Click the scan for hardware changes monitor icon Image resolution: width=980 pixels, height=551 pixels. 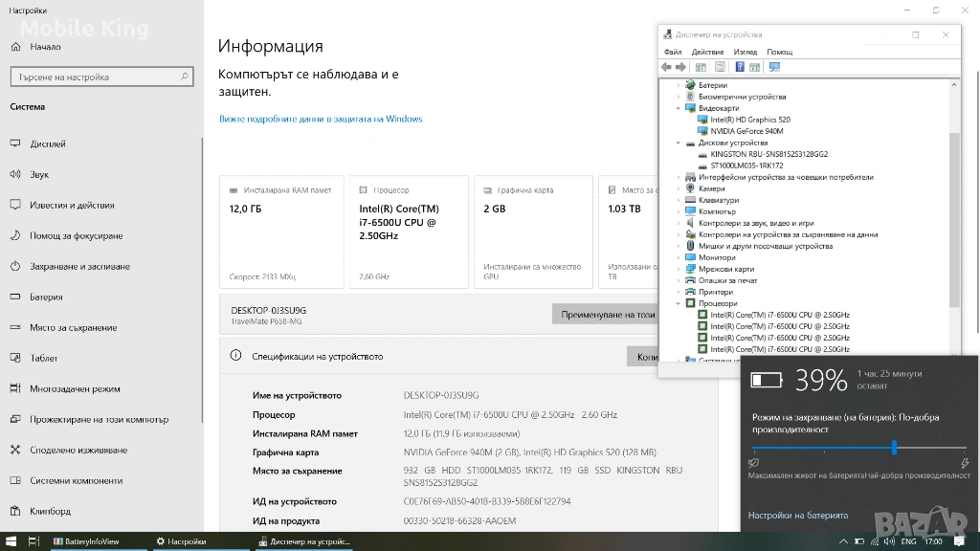click(774, 67)
